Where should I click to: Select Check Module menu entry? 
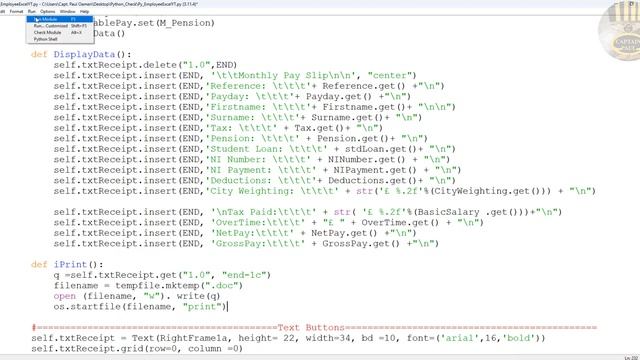click(60, 32)
